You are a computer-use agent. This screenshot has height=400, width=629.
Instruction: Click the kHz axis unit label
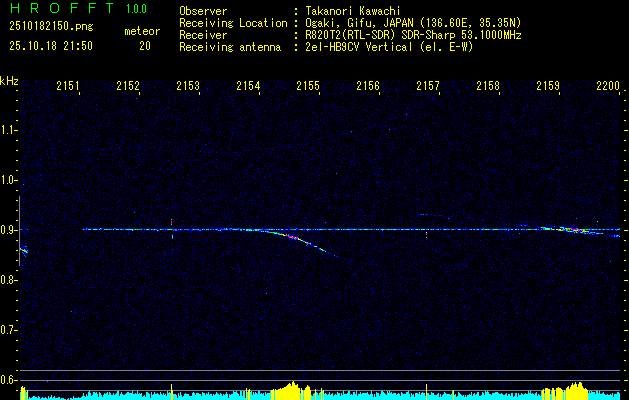(x=9, y=81)
